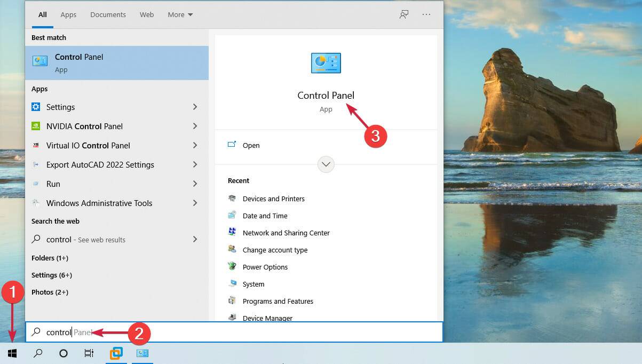642x364 pixels.
Task: Click the Open command for Control Panel
Action: coord(251,145)
